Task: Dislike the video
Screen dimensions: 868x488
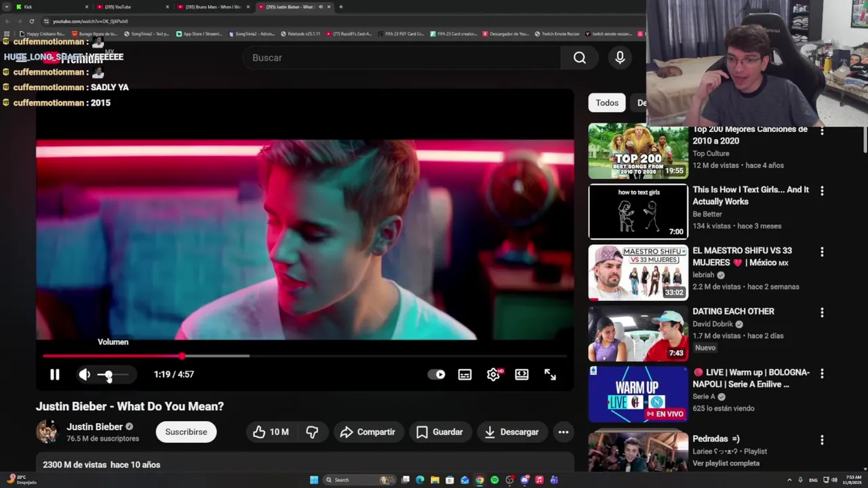Action: coord(312,432)
